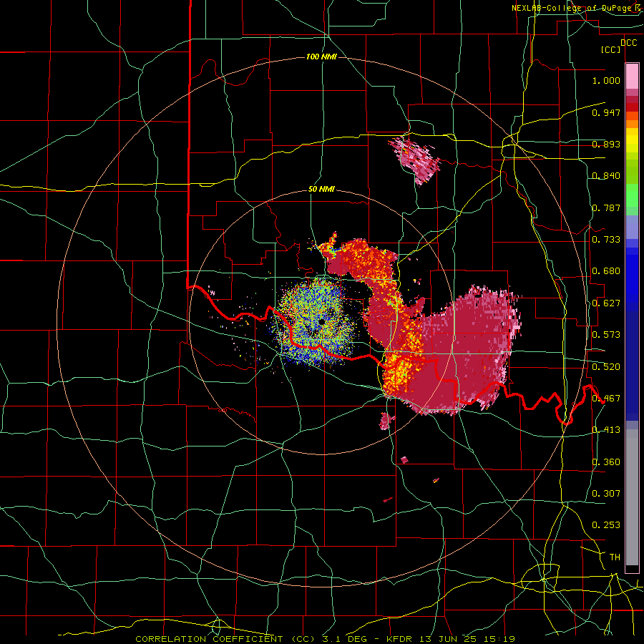Click the KFDR radar site center dot
The height and width of the screenshot is (644, 644).
click(x=321, y=322)
